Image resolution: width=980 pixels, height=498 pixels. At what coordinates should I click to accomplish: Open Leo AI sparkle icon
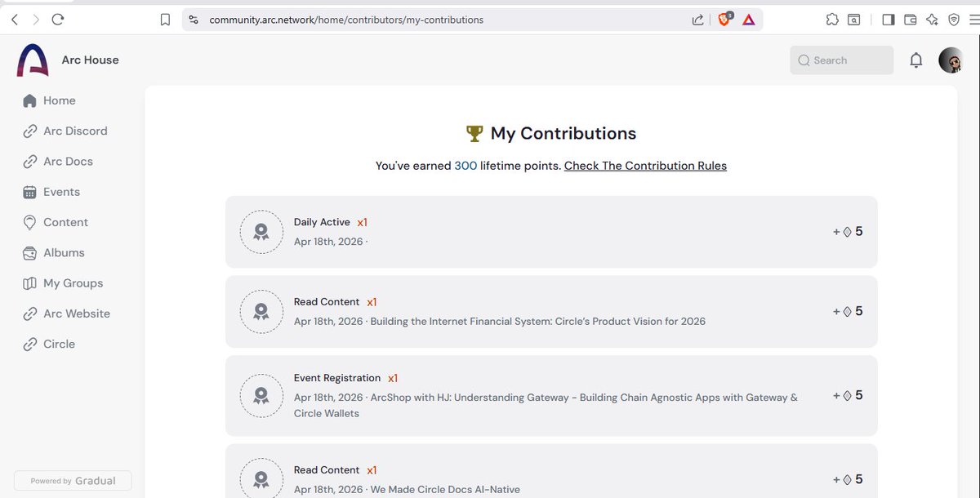[932, 20]
